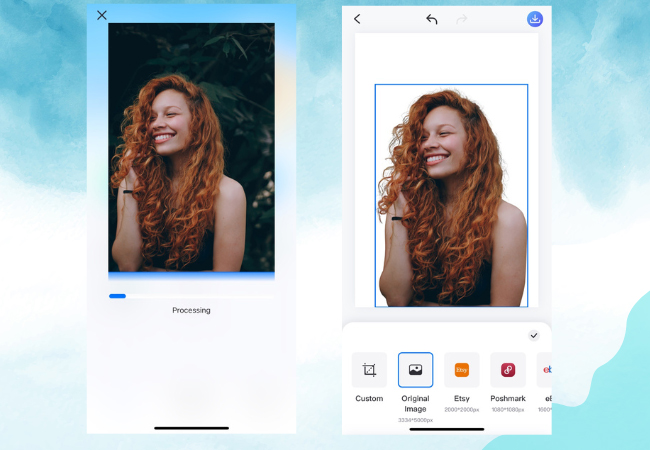Select the partially visible eBay preset

545,370
